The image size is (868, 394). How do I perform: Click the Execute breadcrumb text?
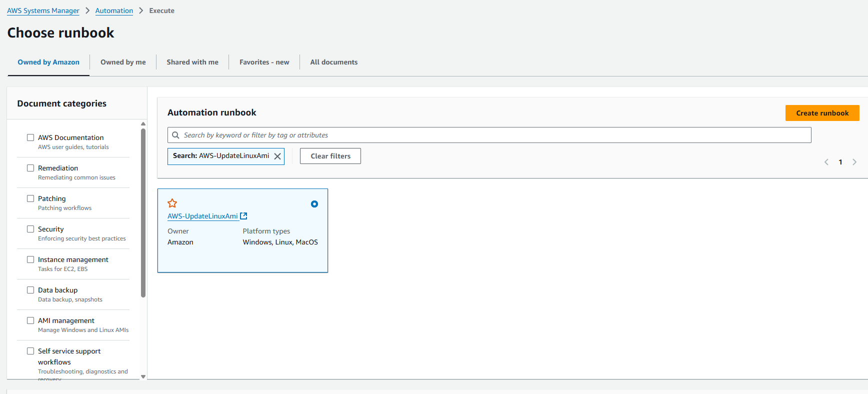(161, 10)
